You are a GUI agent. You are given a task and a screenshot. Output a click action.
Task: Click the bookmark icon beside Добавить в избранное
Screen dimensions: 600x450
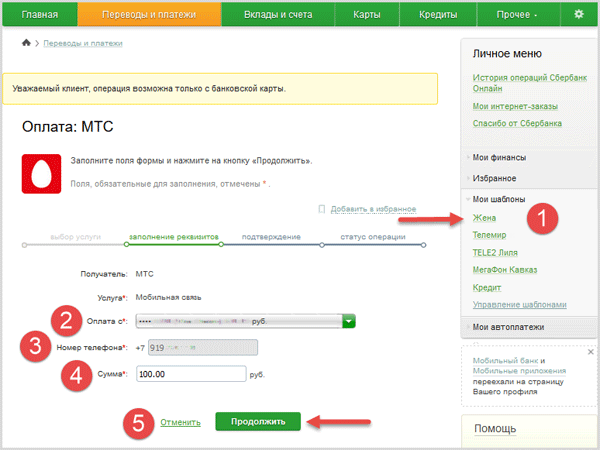click(x=322, y=209)
